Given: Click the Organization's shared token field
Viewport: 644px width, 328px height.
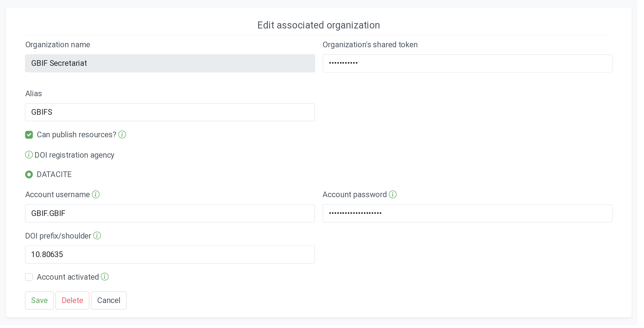Looking at the screenshot, I should (467, 63).
